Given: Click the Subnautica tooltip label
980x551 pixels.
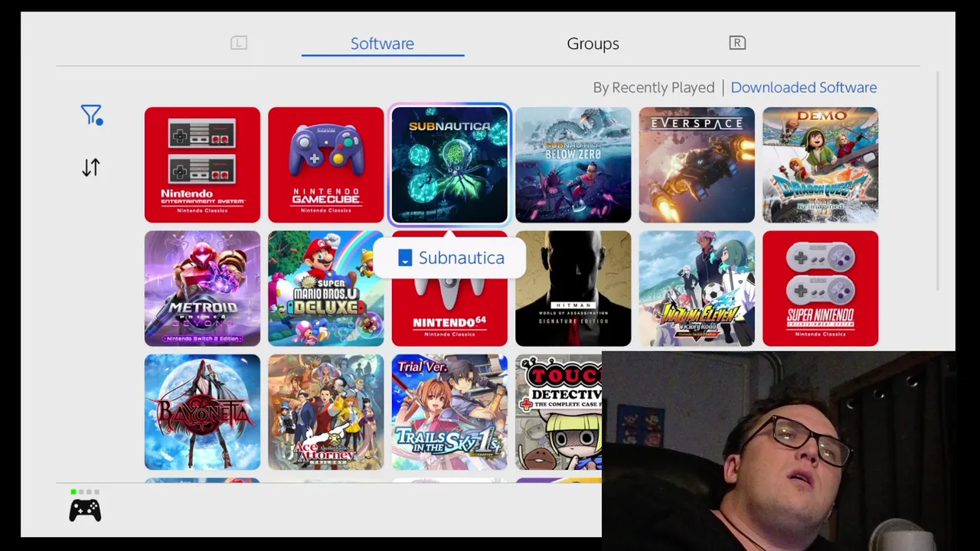Looking at the screenshot, I should click(449, 258).
